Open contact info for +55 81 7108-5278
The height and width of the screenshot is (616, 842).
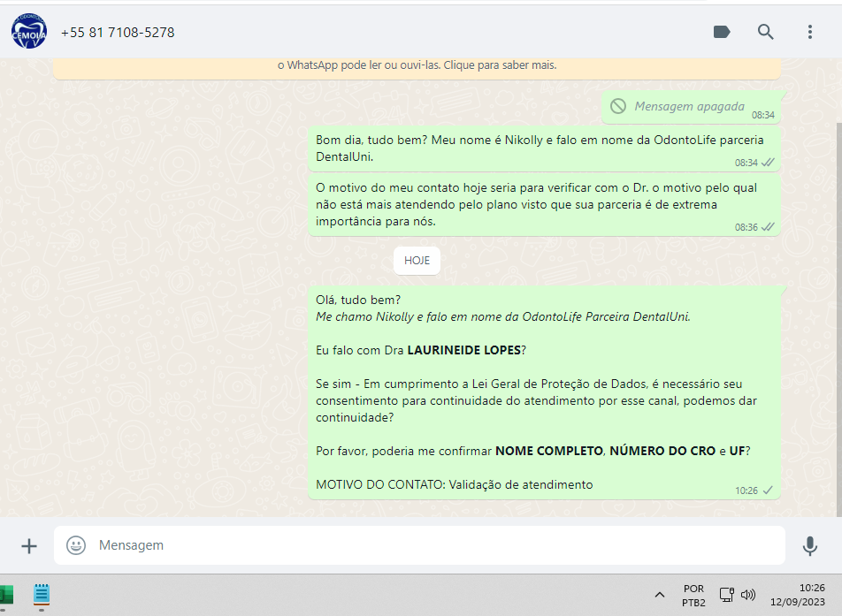coord(118,33)
